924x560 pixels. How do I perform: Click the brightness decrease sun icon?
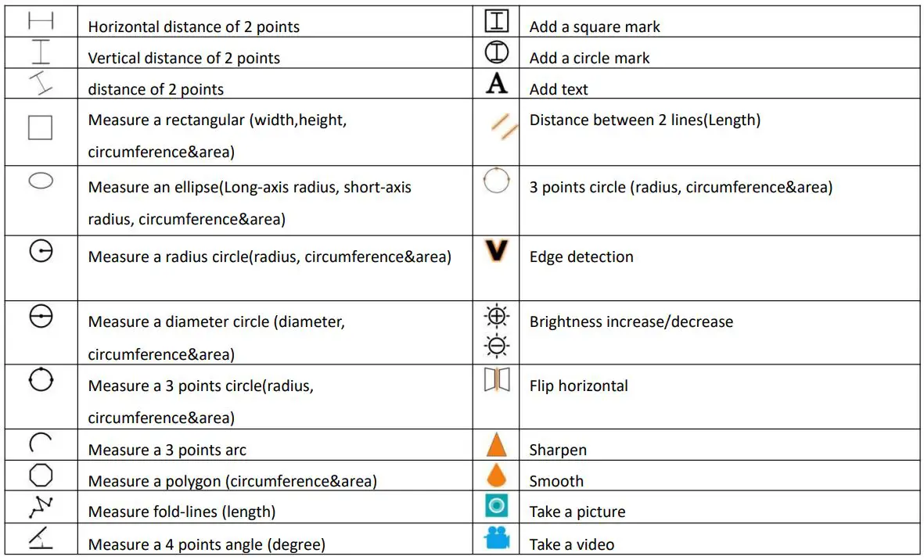pyautogui.click(x=497, y=345)
